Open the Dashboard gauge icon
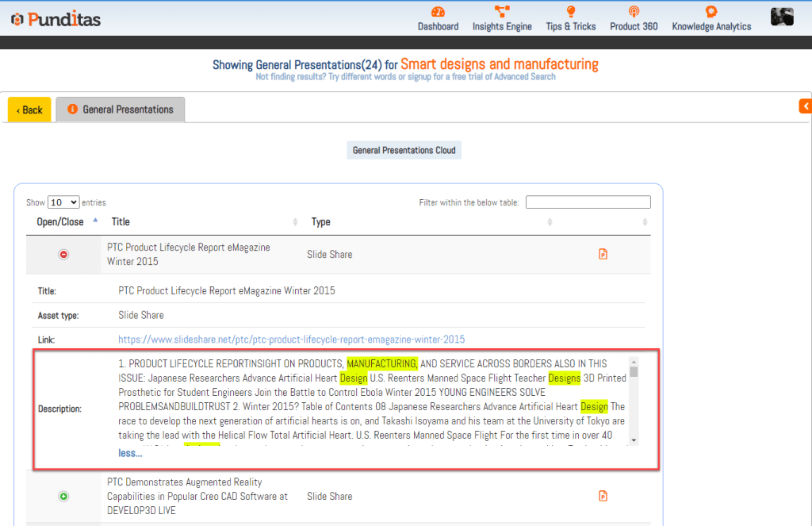812x526 pixels. point(438,12)
